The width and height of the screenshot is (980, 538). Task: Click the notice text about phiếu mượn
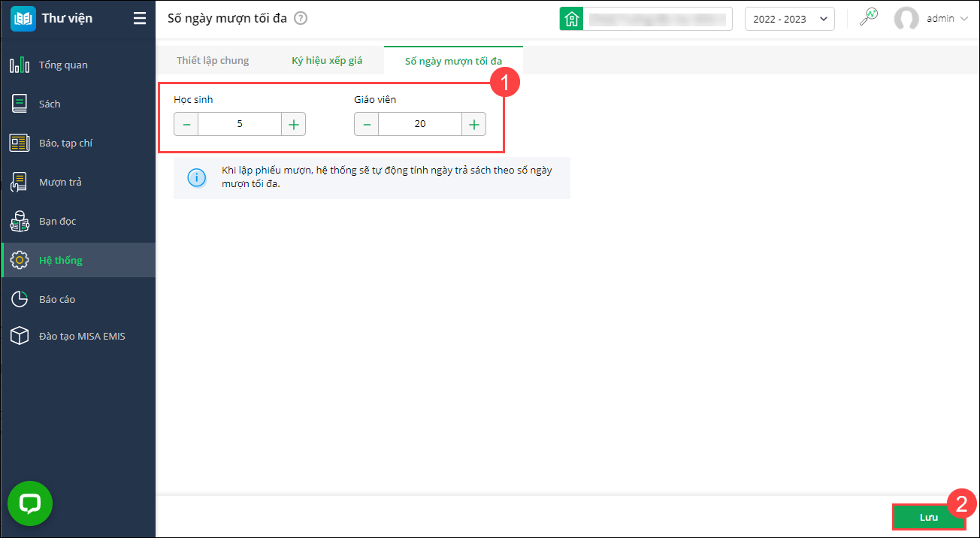(x=387, y=177)
